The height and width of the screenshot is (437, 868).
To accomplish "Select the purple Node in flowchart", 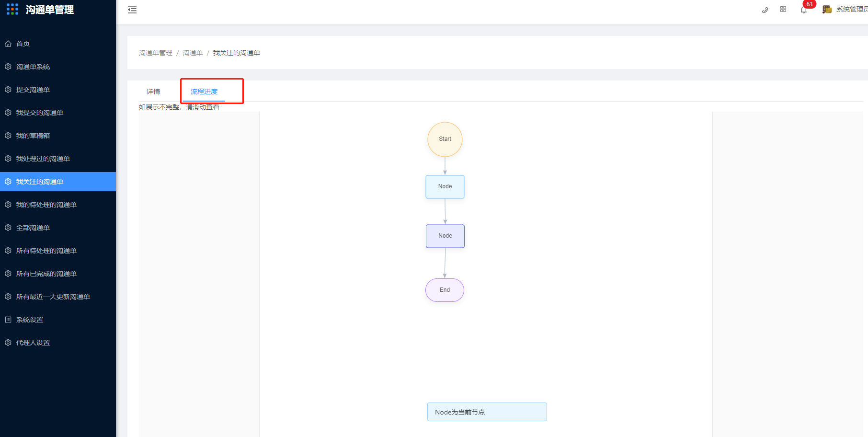I will pos(445,236).
